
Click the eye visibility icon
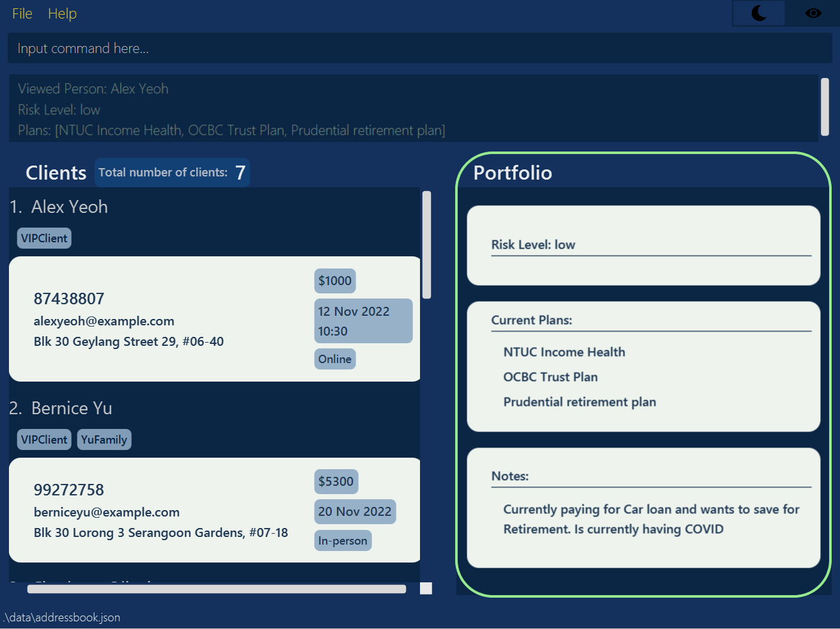[x=813, y=13]
